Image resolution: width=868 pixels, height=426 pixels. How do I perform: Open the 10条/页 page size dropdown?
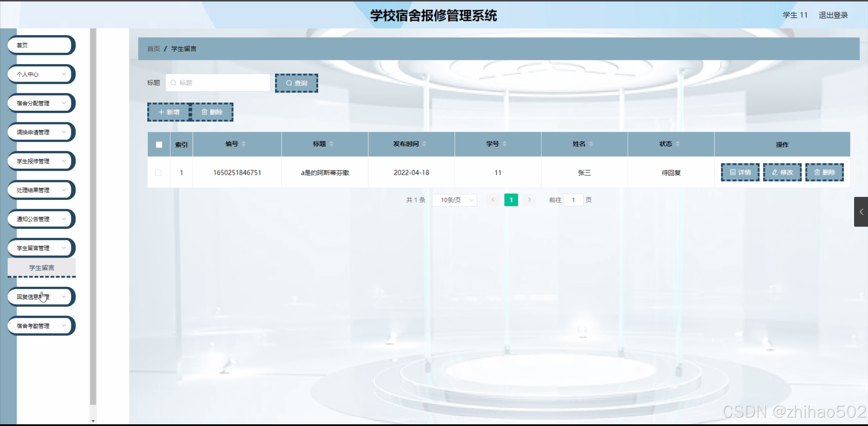(x=455, y=200)
